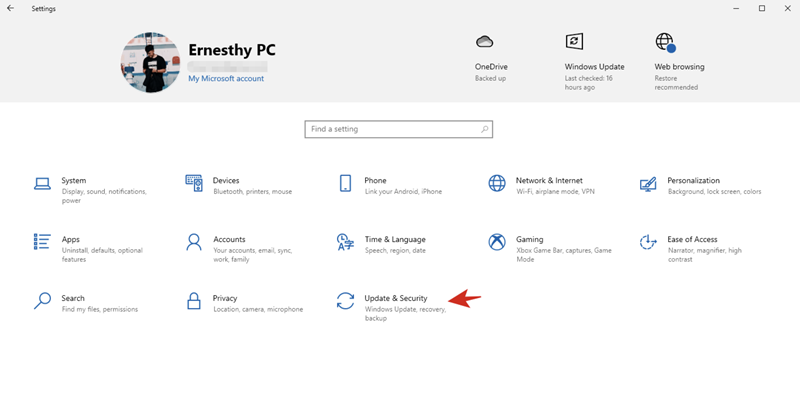Open the Privacy lock icon
The height and width of the screenshot is (394, 800).
tap(193, 301)
